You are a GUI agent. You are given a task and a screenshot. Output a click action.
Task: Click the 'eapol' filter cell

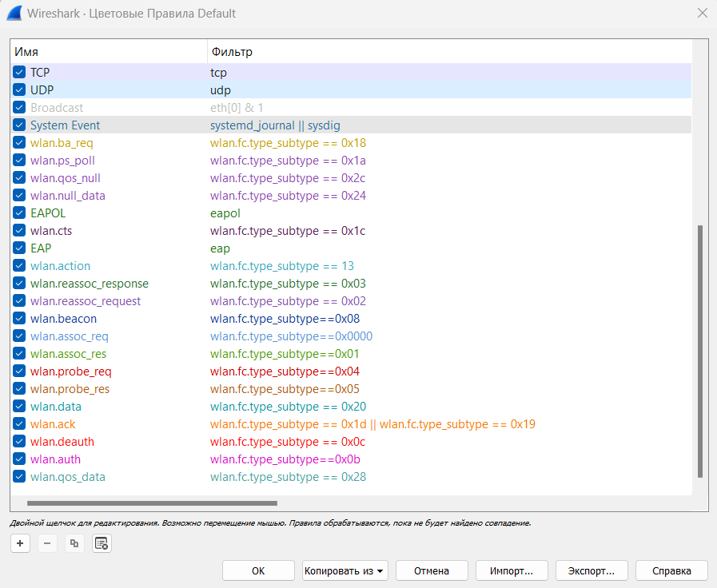[x=225, y=213]
